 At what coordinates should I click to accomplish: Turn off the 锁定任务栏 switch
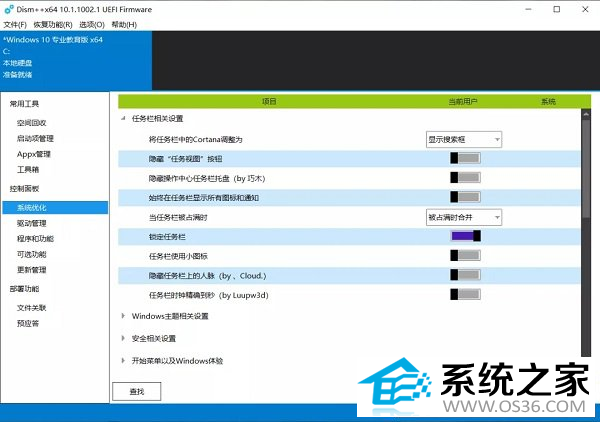point(465,236)
